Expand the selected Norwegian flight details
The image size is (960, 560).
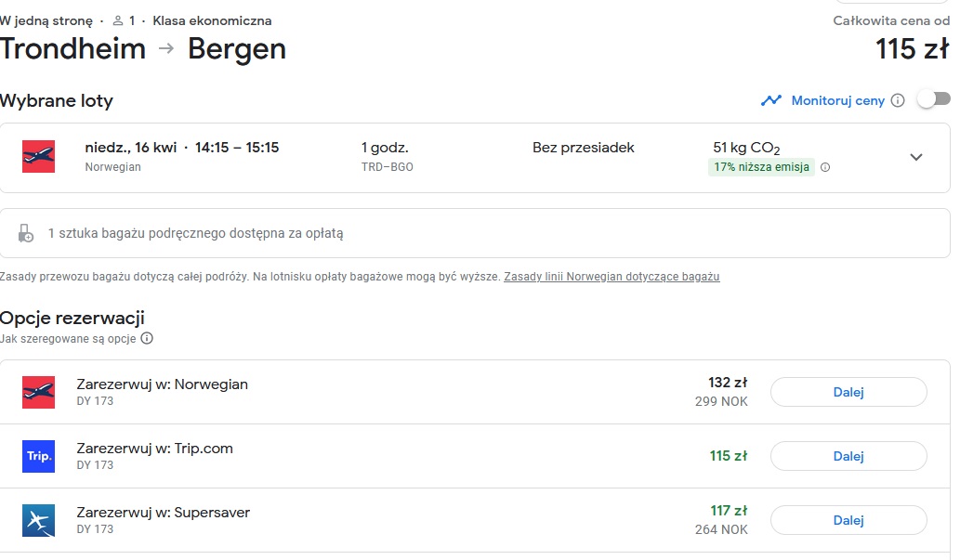tap(916, 157)
